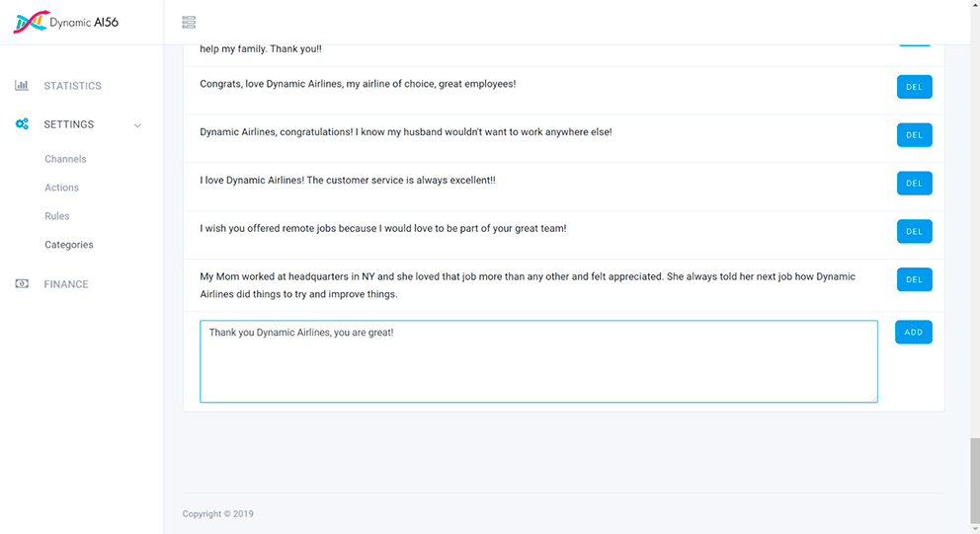Navigate to Rules settings page
The width and height of the screenshot is (980, 534).
click(x=57, y=216)
